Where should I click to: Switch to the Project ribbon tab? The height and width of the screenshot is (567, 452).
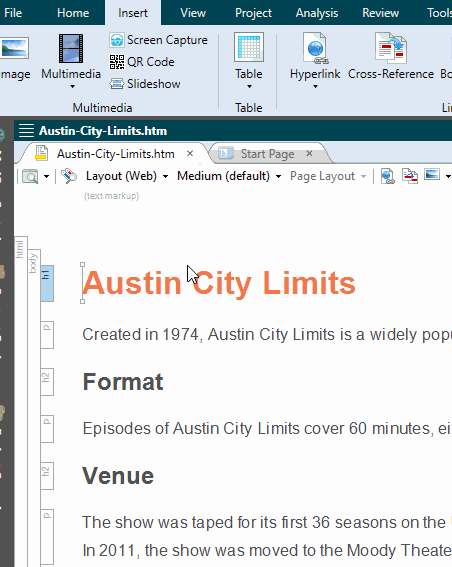click(x=253, y=13)
